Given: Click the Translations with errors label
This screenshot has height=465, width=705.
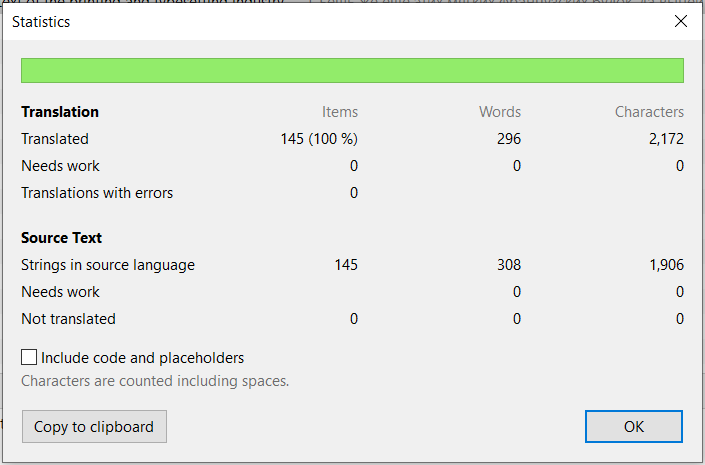Looking at the screenshot, I should [x=97, y=193].
